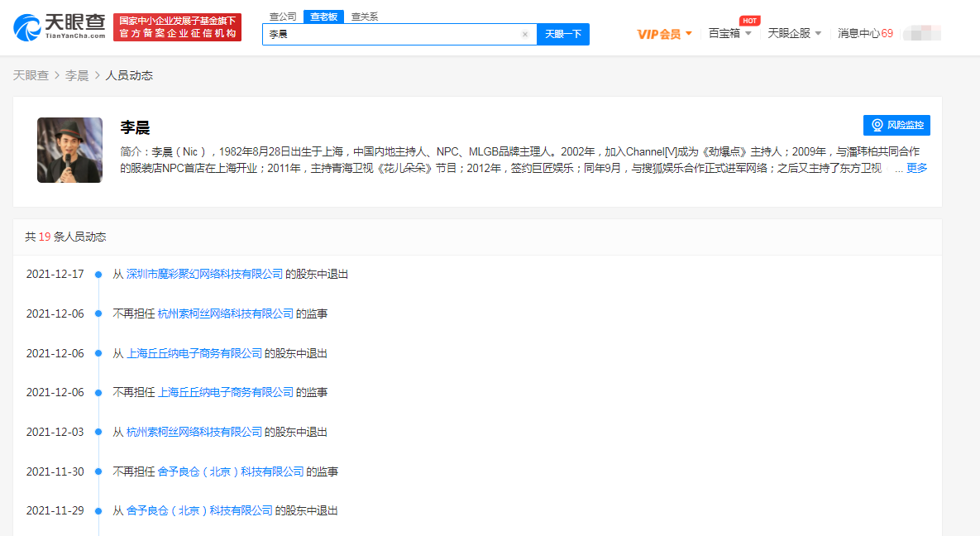Click the HOT badge above 百宝箱
The height and width of the screenshot is (536, 980).
click(750, 21)
